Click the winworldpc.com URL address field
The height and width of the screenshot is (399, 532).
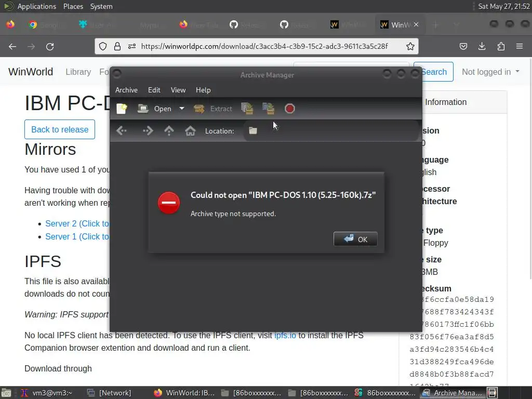(x=264, y=46)
